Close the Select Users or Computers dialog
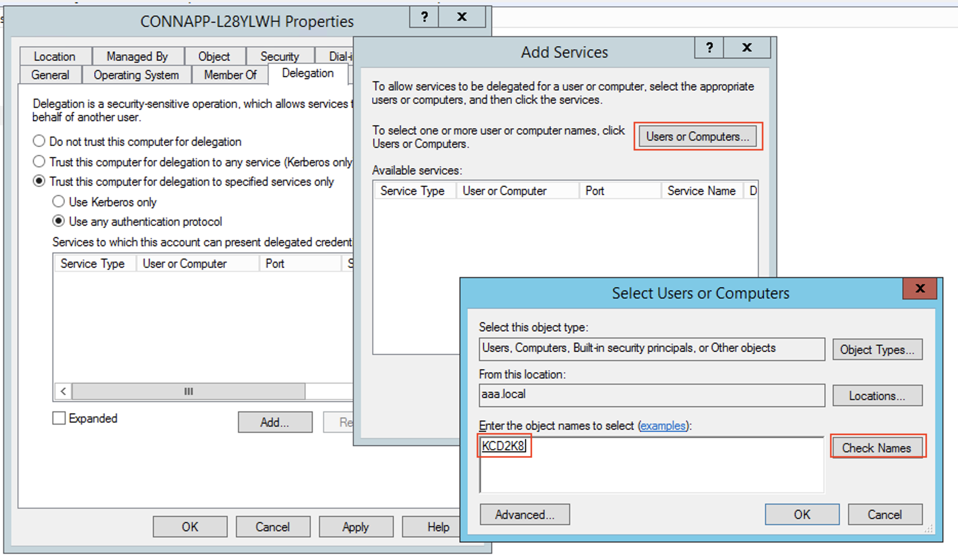Image resolution: width=958 pixels, height=560 pixels. click(920, 288)
